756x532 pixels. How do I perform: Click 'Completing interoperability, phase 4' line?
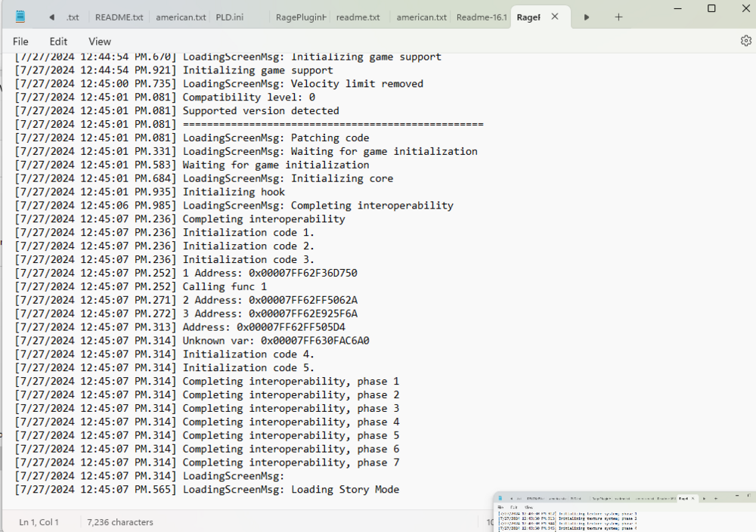206,422
